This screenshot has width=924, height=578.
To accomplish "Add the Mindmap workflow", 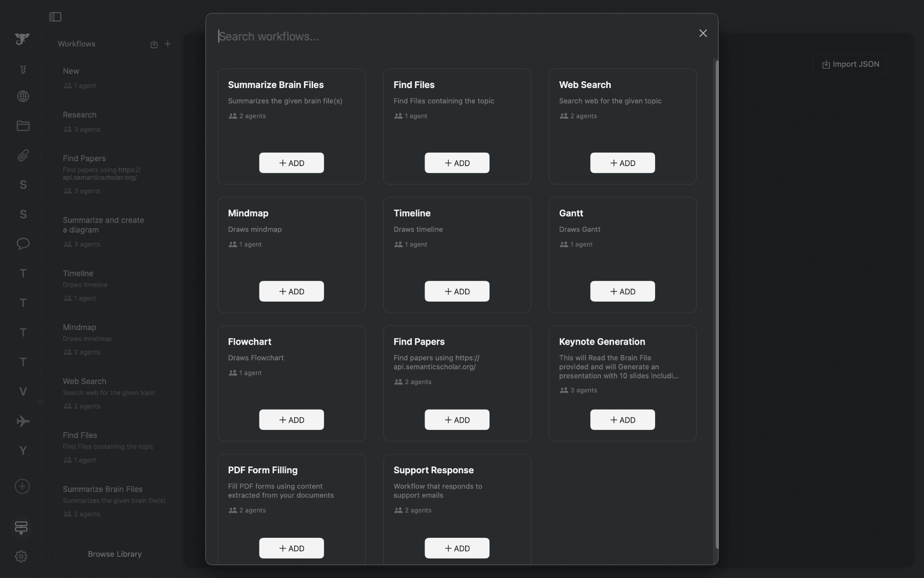I will tap(291, 291).
